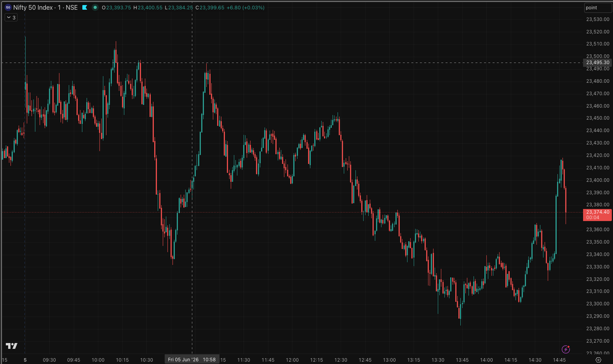Click the price scale label 23,400.00
613x364 pixels.
(x=598, y=180)
